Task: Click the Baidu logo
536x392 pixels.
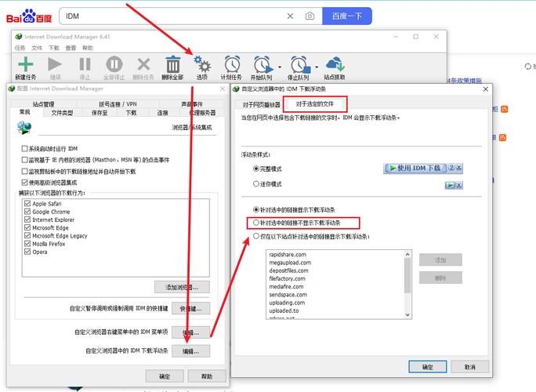Action: [x=29, y=16]
